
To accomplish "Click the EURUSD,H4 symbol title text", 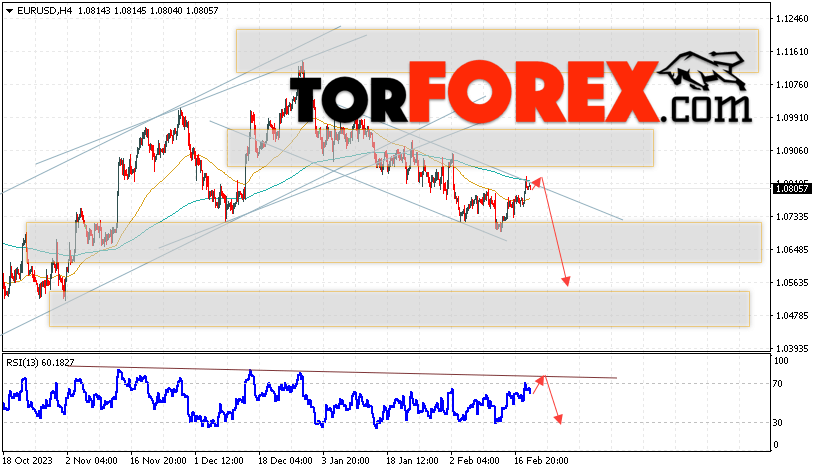I will (45, 10).
